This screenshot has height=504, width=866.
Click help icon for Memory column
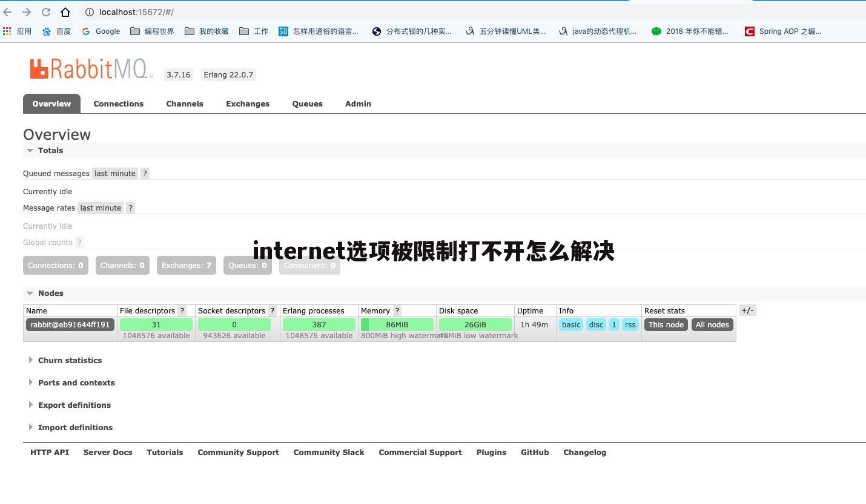point(397,311)
